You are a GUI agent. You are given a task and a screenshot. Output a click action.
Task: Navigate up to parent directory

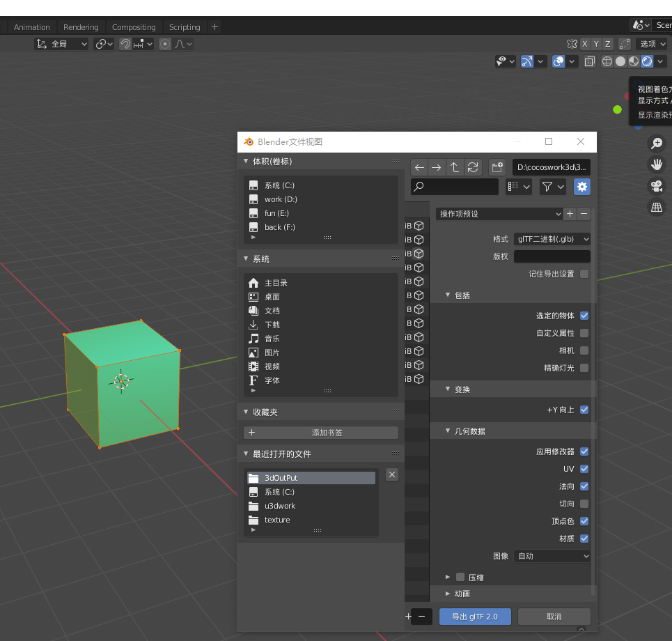(x=454, y=167)
